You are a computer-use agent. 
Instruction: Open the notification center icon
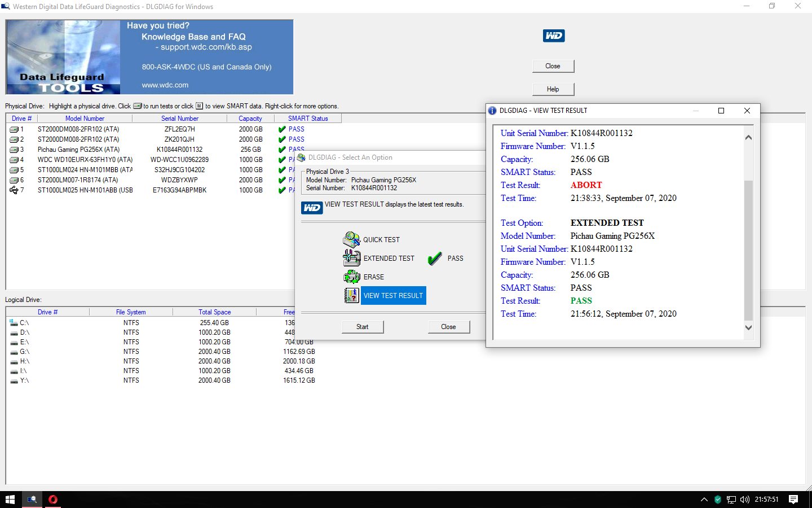(x=793, y=500)
